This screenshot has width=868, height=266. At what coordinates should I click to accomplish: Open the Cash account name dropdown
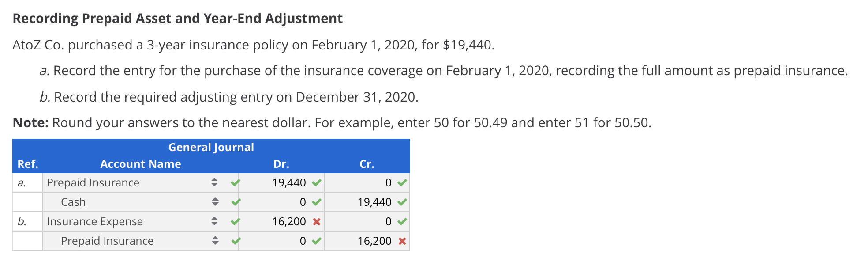click(x=215, y=202)
